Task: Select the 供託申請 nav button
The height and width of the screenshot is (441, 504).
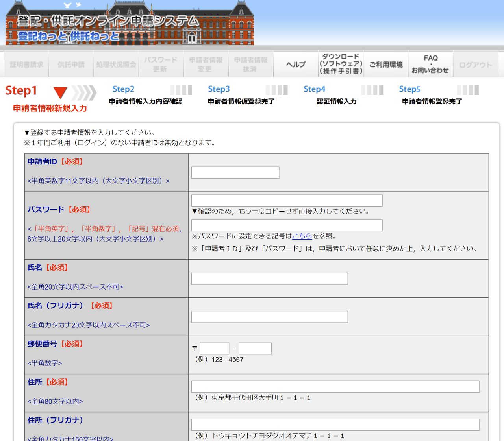Action: pos(71,64)
